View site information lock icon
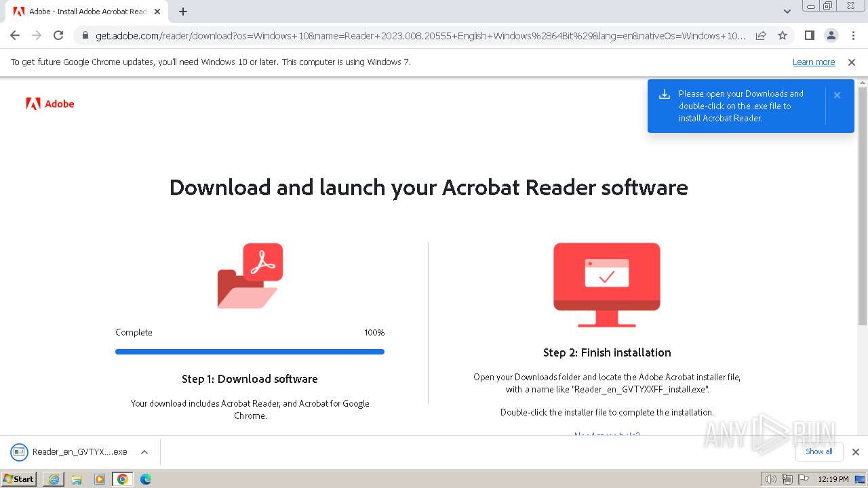868x488 pixels. pos(85,35)
